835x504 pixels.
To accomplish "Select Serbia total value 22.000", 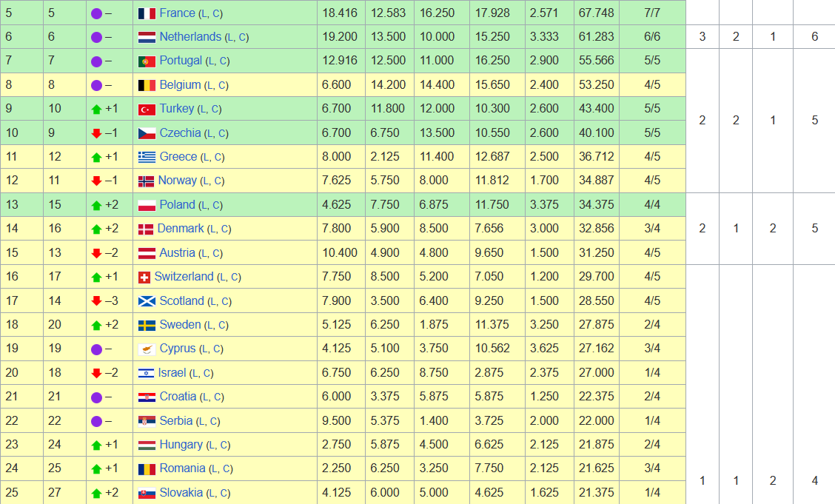I will pos(597,420).
